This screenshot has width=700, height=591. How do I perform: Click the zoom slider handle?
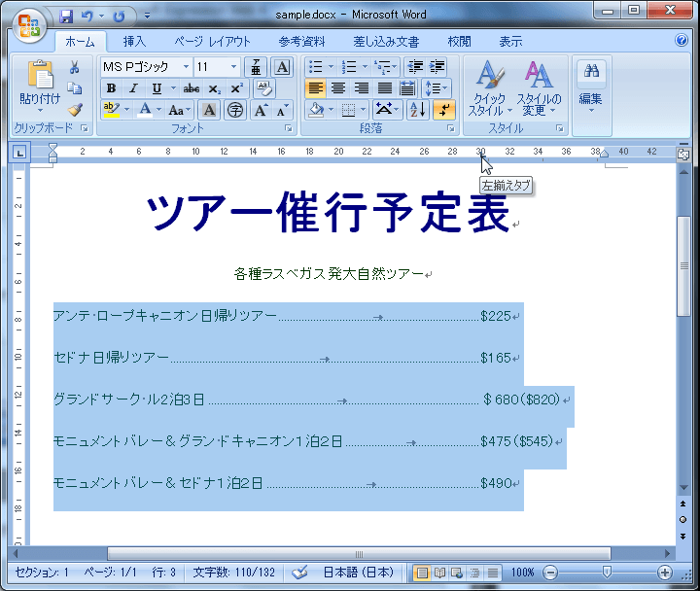coord(607,572)
